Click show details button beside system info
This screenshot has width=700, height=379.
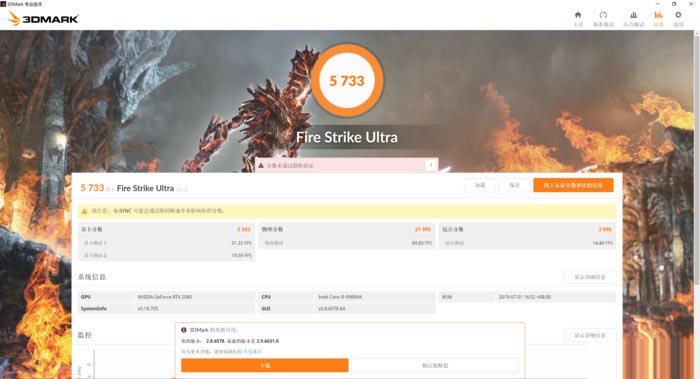pyautogui.click(x=590, y=277)
